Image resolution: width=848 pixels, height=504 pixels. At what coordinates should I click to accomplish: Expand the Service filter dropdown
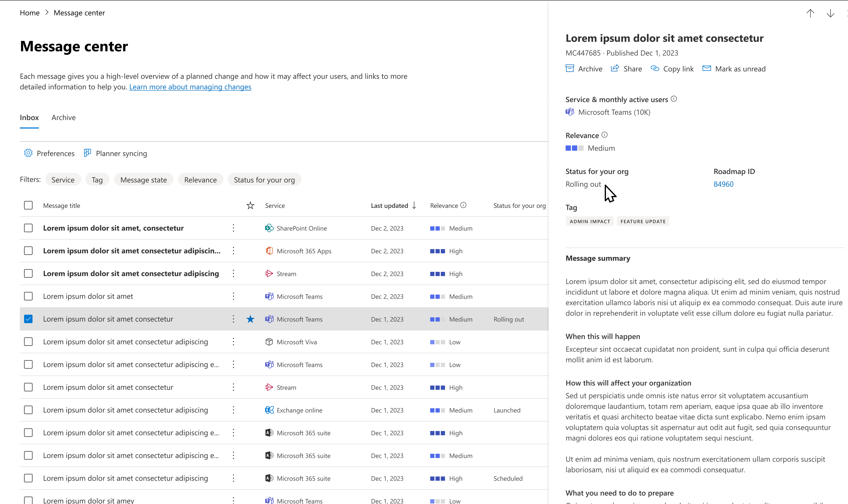(x=63, y=179)
